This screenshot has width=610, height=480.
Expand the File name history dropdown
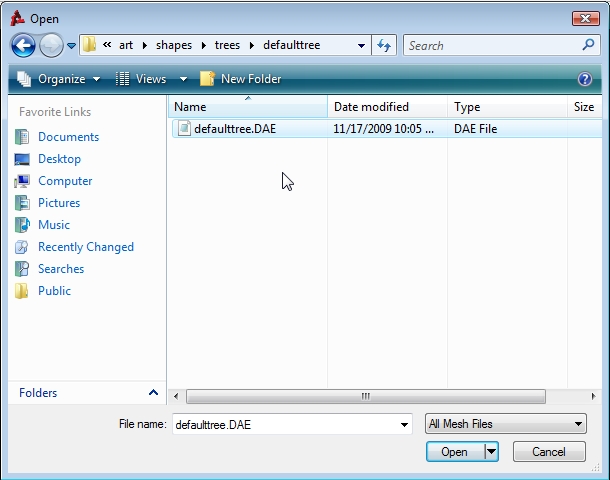[x=404, y=424]
